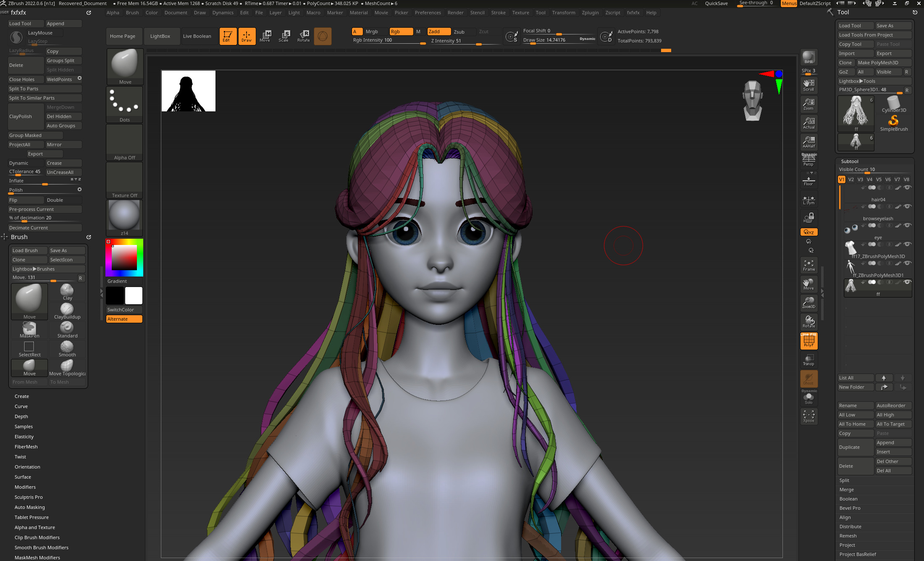Expand the FiberMesh brush section
924x561 pixels.
(26, 447)
